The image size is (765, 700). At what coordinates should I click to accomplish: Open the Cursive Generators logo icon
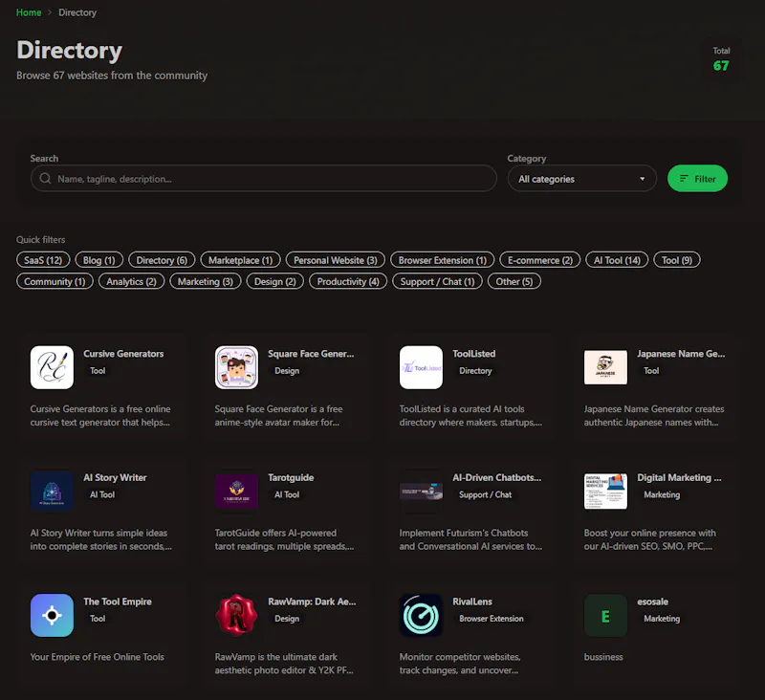(x=52, y=367)
